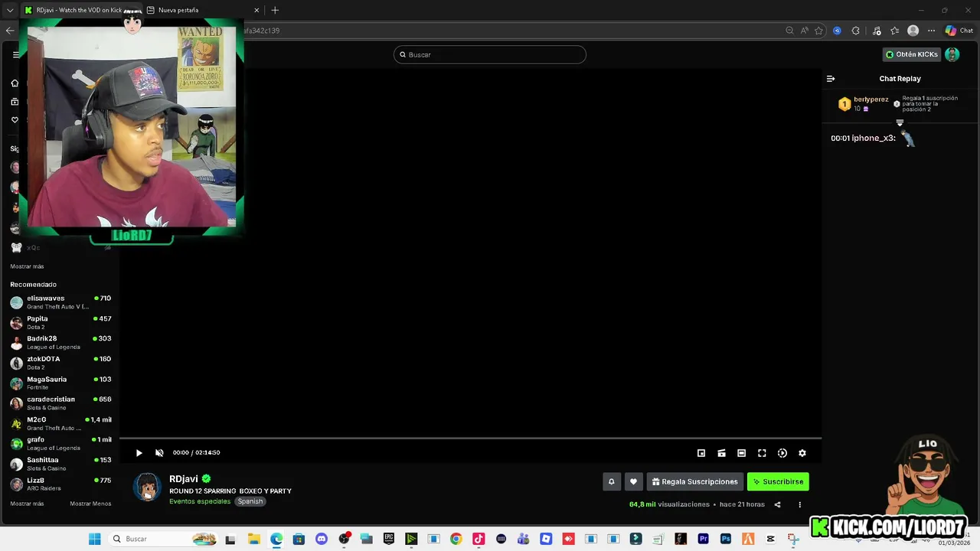980x551 pixels.
Task: Open ztokDOTA recommended channel
Action: pos(60,363)
